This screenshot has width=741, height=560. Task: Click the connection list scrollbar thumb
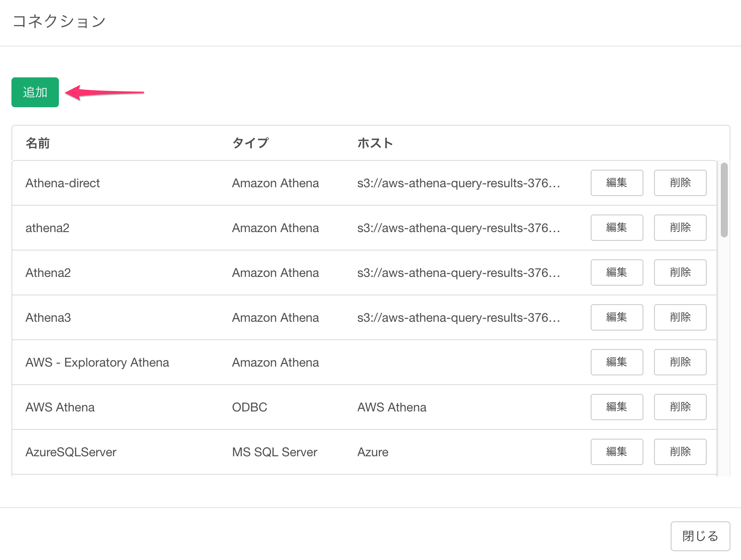tap(724, 200)
